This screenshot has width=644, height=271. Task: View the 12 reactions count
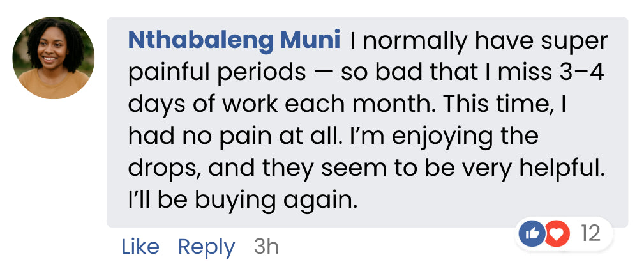click(591, 234)
